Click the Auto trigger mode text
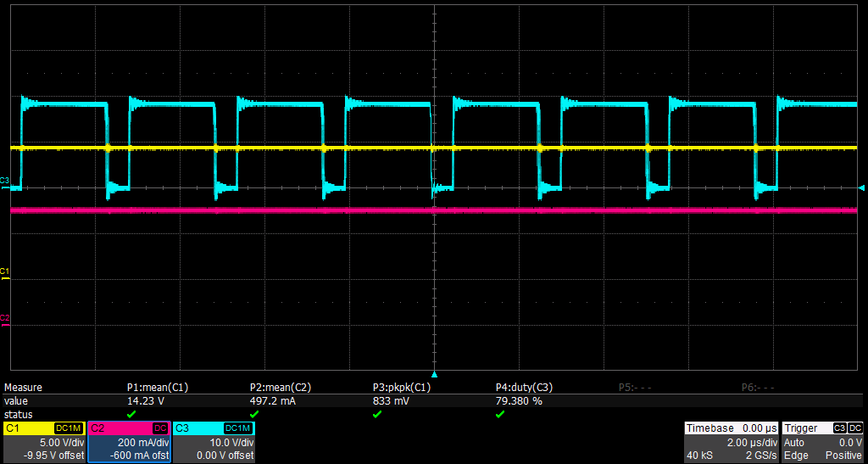The width and height of the screenshot is (868, 464). point(793,443)
